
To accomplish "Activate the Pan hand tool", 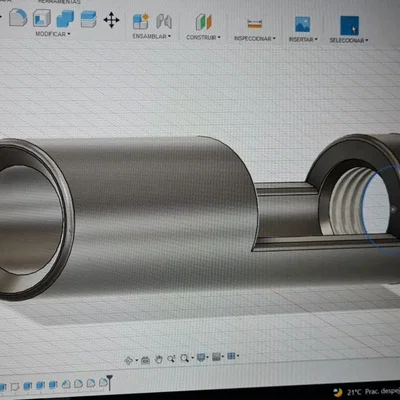I will click(159, 359).
